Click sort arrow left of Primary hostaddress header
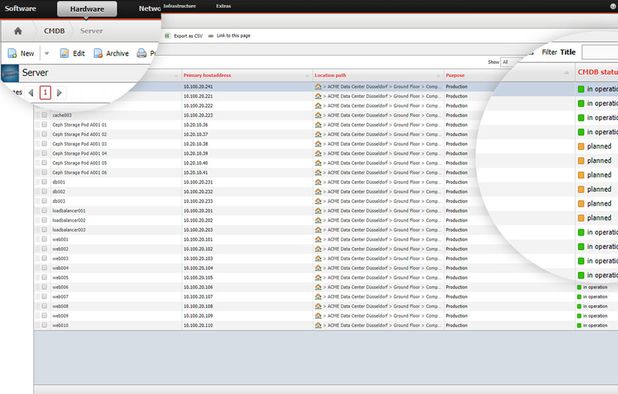618x394 pixels. click(176, 76)
